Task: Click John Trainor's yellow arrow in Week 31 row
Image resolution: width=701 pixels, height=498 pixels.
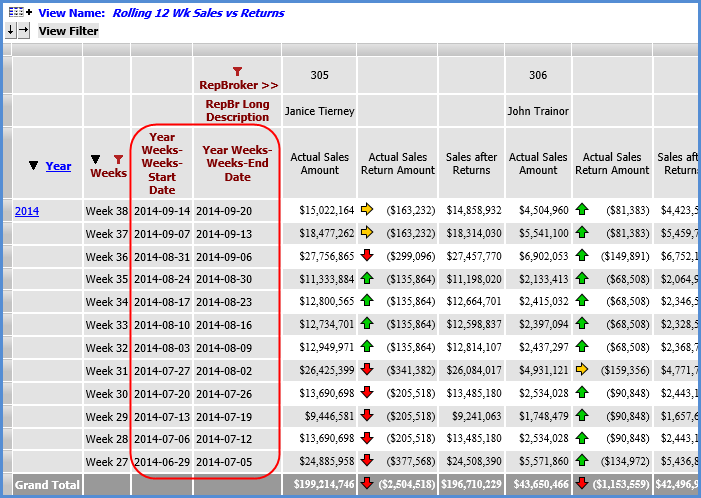Action: click(583, 371)
